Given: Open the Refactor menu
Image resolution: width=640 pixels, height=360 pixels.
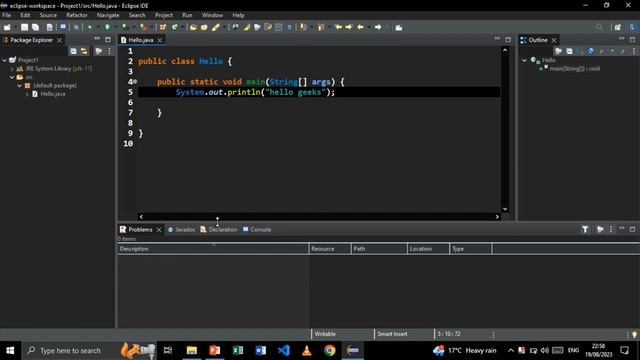Looking at the screenshot, I should tap(77, 15).
